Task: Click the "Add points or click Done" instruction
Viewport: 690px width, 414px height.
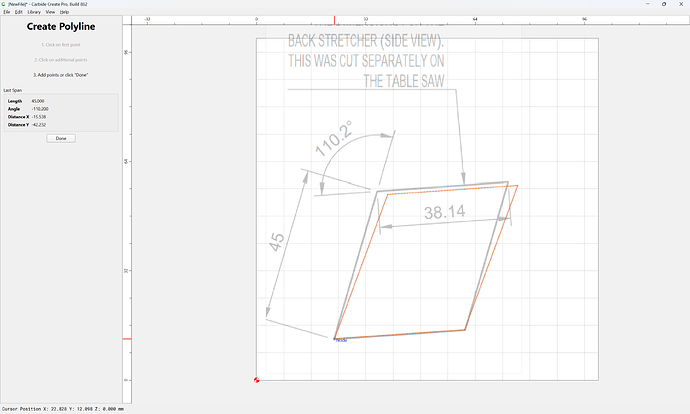Action: tap(61, 75)
